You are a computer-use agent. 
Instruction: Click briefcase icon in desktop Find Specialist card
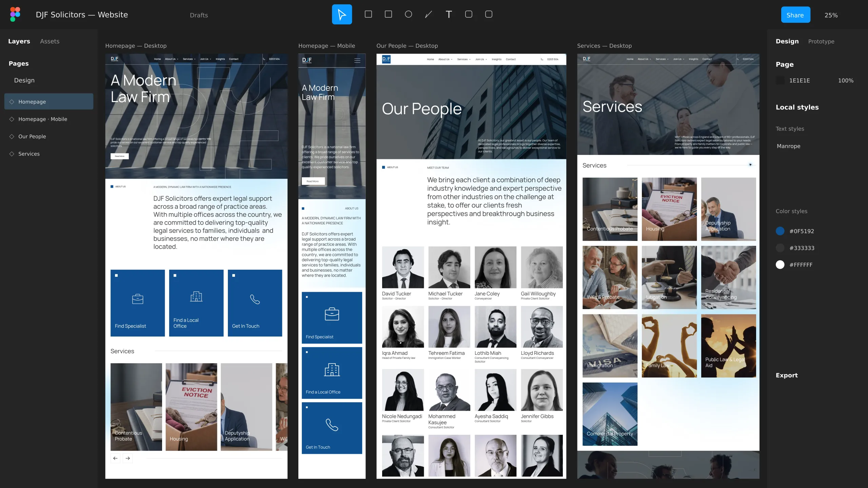coord(138,299)
